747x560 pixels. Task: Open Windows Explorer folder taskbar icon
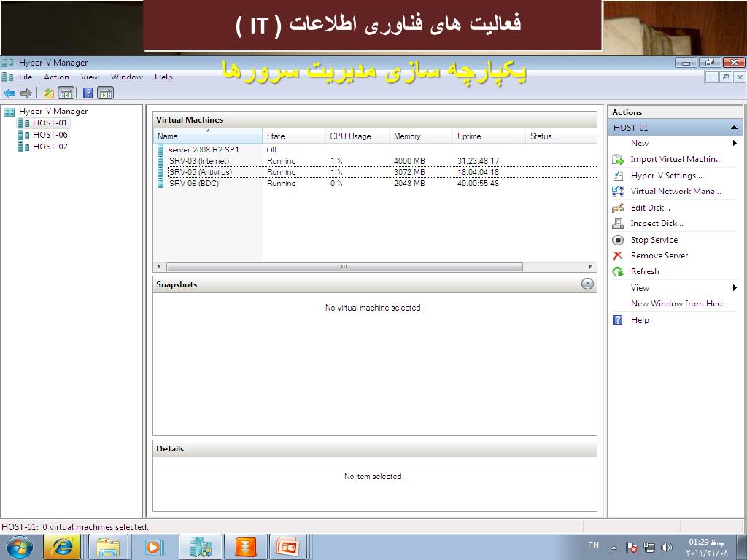(108, 547)
